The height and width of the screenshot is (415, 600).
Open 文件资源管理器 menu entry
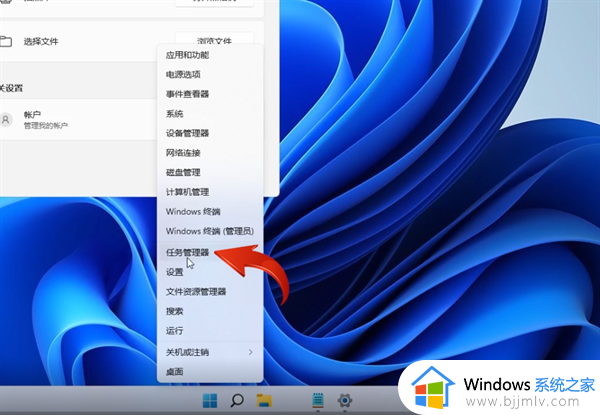[210, 291]
